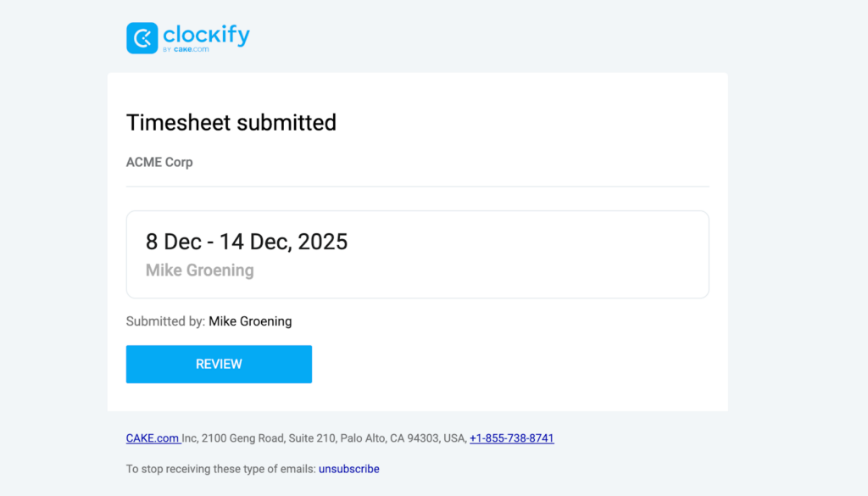Image resolution: width=868 pixels, height=496 pixels.
Task: Click 'To stop receiving these type of emails' text
Action: [220, 469]
